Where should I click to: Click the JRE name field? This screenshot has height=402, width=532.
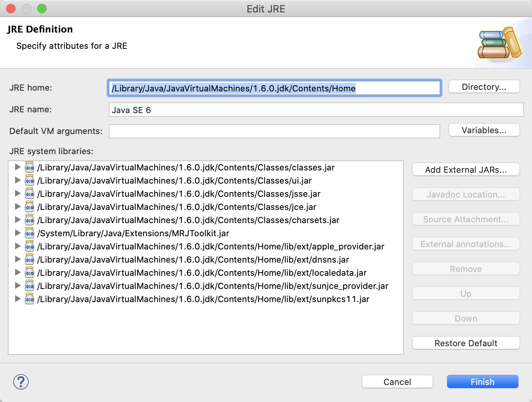(316, 110)
